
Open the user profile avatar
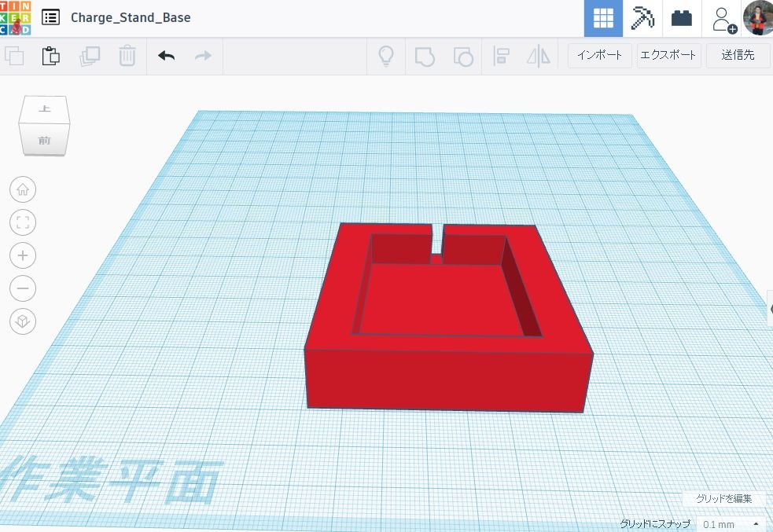(758, 18)
